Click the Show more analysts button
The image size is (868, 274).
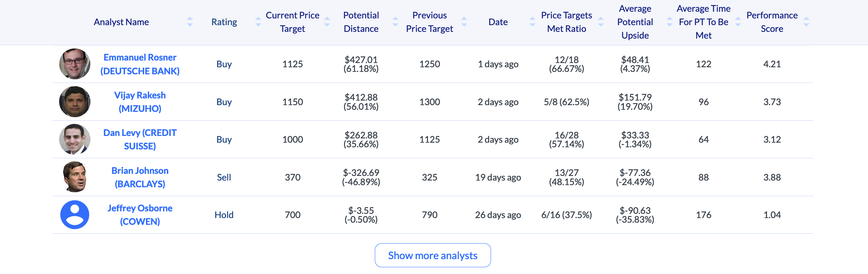point(433,255)
